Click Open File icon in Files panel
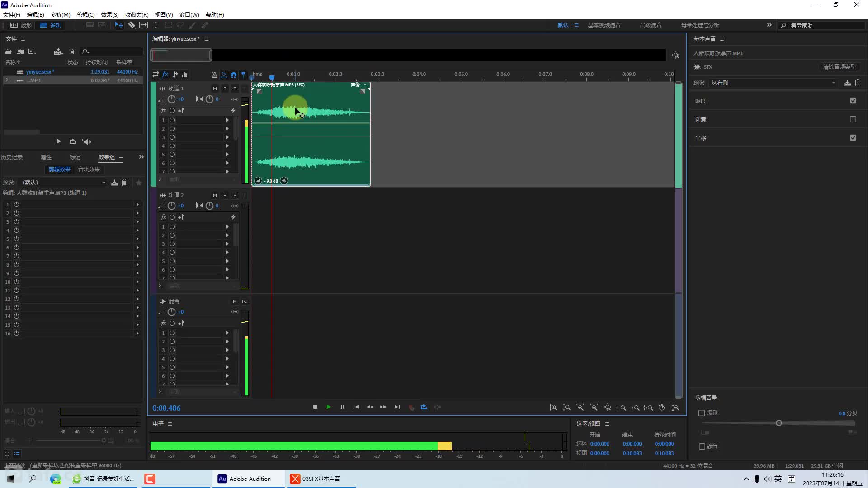 pos(8,52)
